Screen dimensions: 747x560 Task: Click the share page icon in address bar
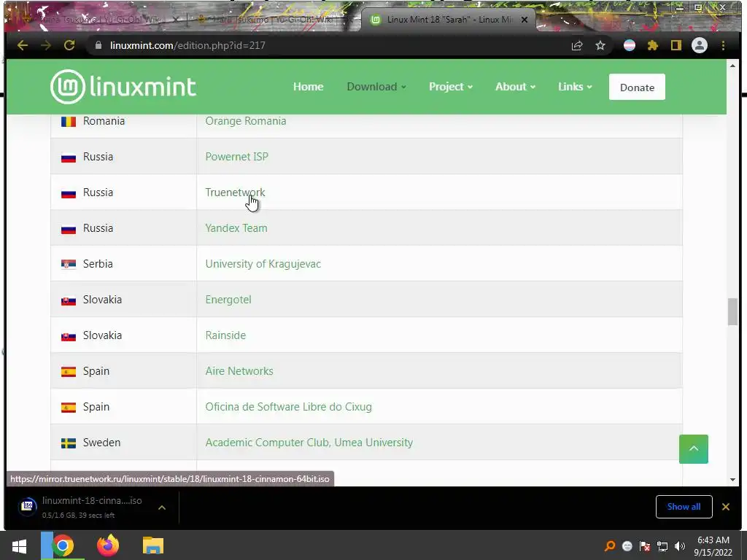pyautogui.click(x=577, y=45)
